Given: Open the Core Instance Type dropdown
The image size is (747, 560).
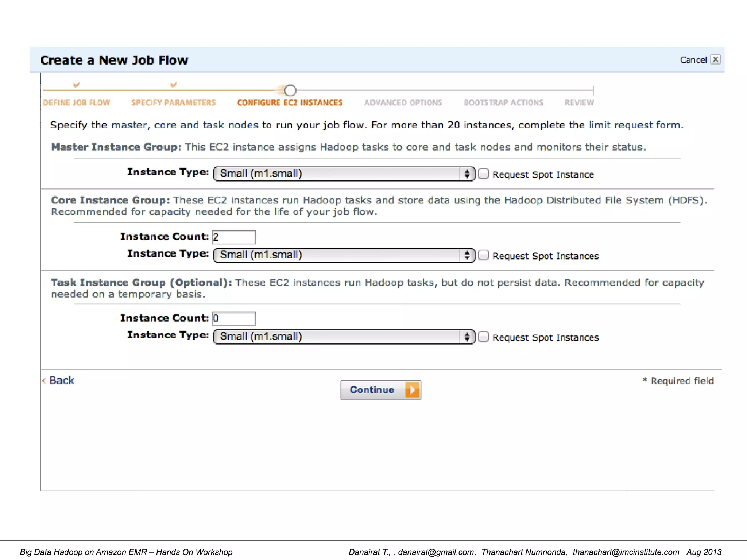Looking at the screenshot, I should 344,255.
